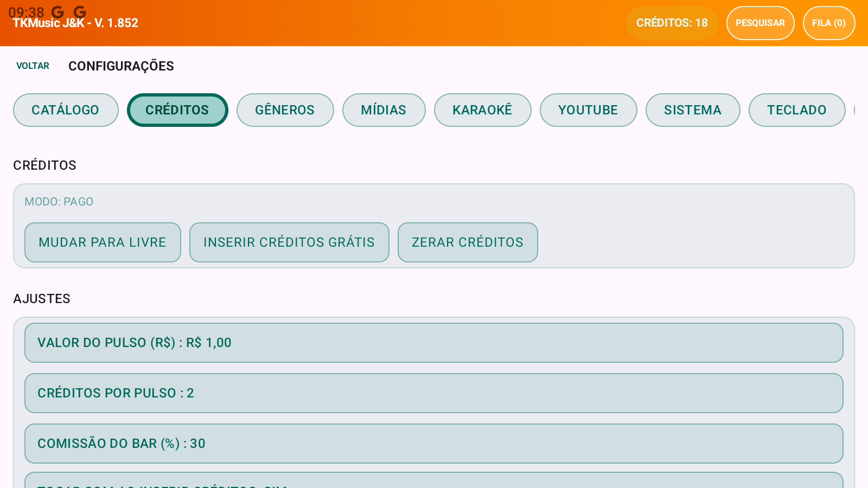Click ZERAR CRÉDITOS button

[468, 242]
